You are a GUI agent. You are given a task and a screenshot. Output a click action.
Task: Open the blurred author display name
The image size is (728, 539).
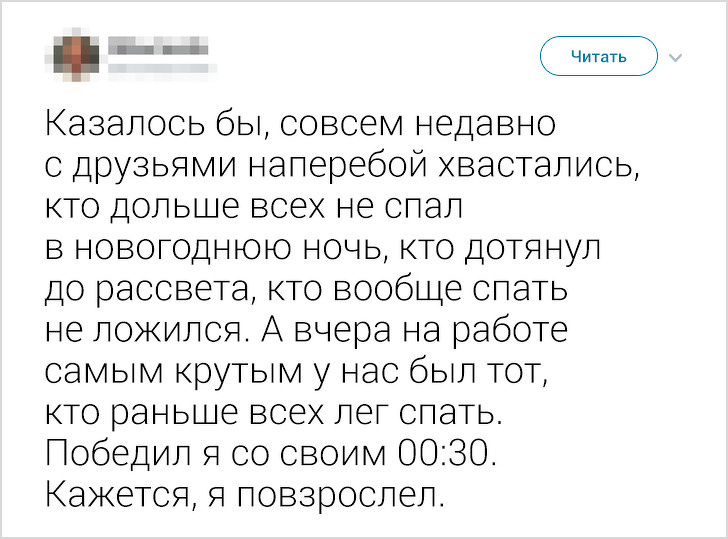[158, 45]
